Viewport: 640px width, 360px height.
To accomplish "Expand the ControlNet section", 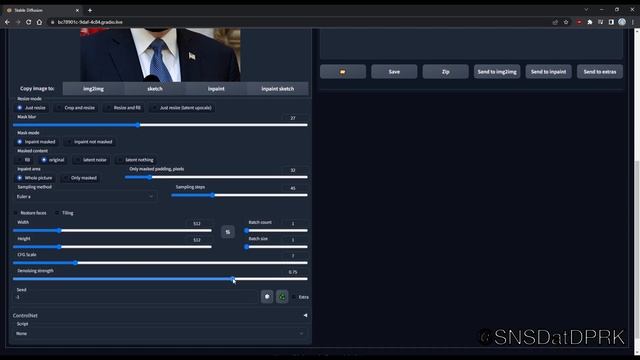I will (x=160, y=316).
